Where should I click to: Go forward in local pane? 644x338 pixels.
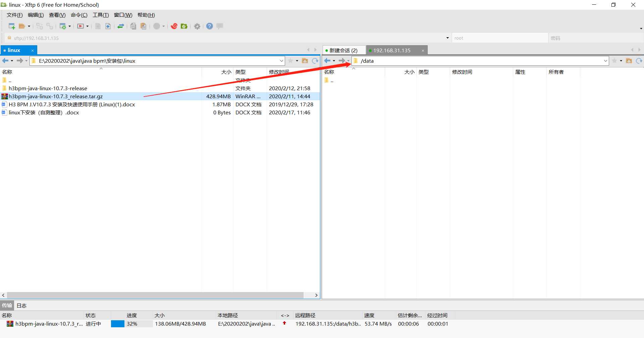(20, 61)
